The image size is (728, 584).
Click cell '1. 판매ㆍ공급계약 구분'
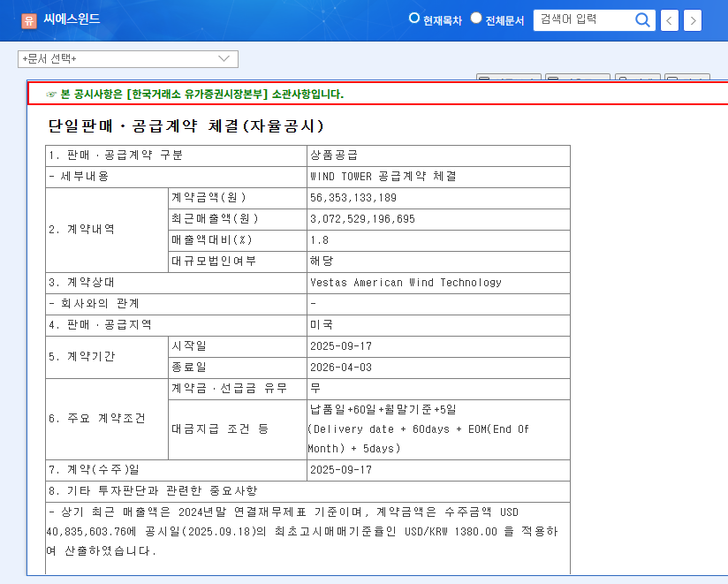coord(177,155)
